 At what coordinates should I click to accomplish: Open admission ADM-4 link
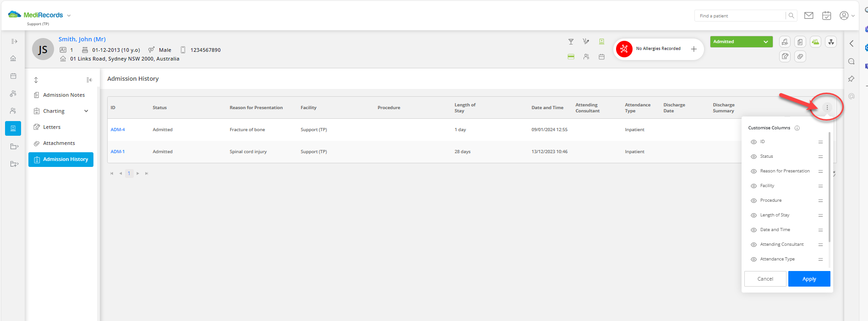coord(118,130)
